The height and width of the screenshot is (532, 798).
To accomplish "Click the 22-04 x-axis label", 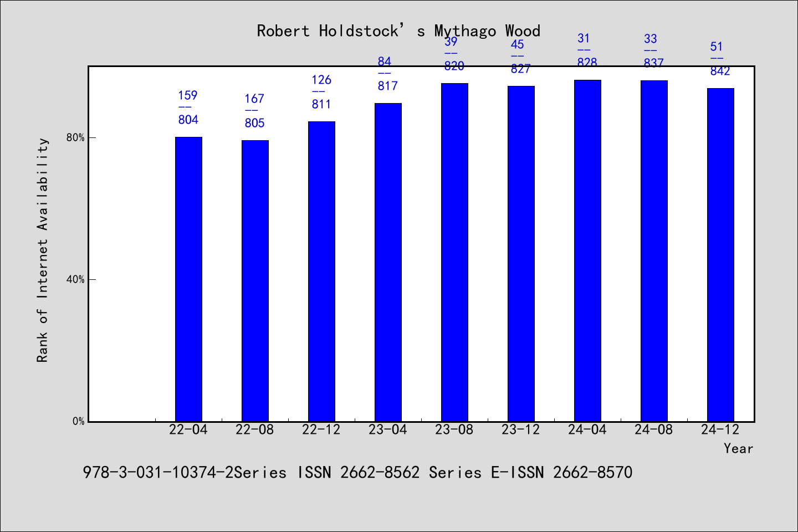I will coord(188,429).
